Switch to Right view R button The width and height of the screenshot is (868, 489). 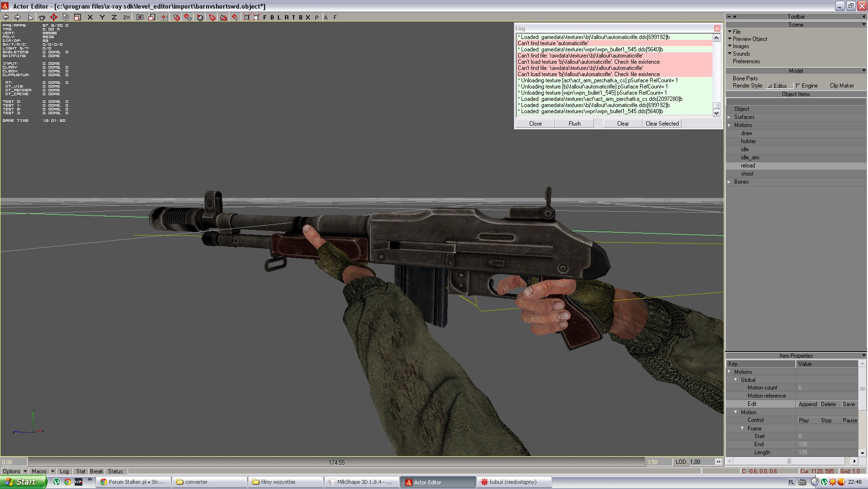tap(286, 17)
